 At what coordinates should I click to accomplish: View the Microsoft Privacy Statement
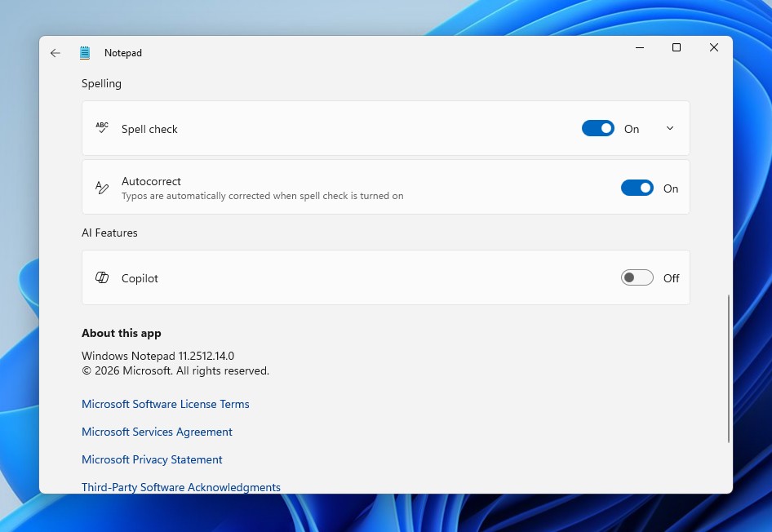[x=152, y=459]
